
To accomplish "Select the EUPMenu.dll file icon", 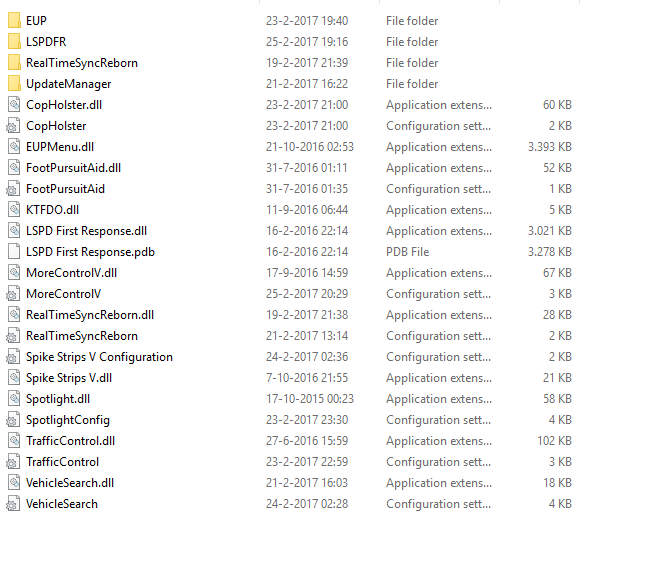I will [x=14, y=147].
